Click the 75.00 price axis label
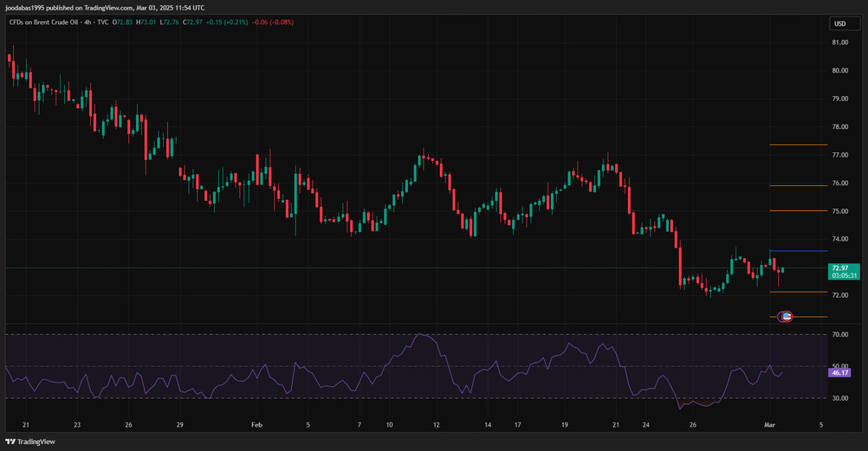This screenshot has width=868, height=451. 840,211
